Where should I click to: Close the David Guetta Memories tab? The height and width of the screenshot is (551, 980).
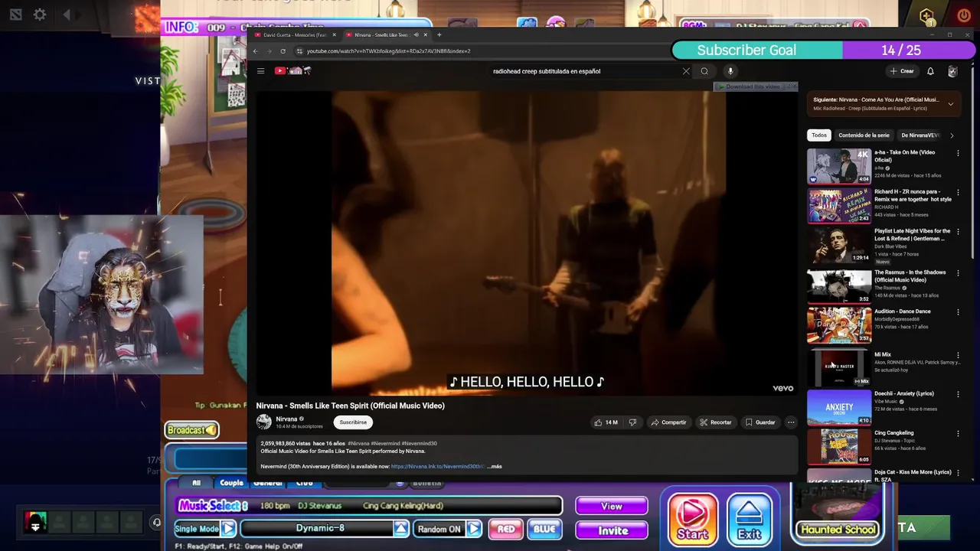coord(334,34)
